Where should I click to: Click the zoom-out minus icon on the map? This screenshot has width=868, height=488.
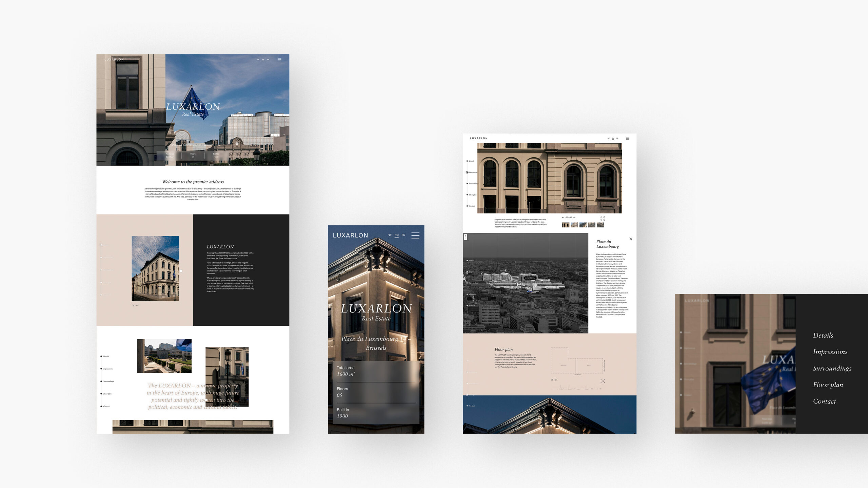[466, 239]
